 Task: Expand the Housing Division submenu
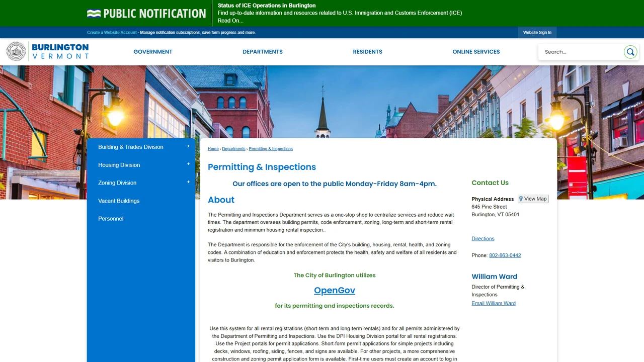(189, 164)
